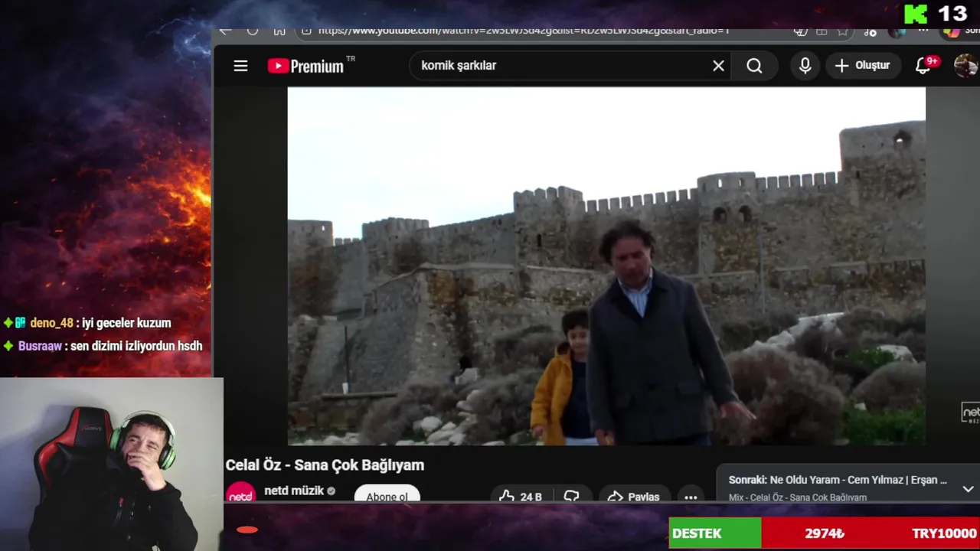Open the three-dot more actions menu
Viewport: 980px width, 551px height.
click(691, 495)
